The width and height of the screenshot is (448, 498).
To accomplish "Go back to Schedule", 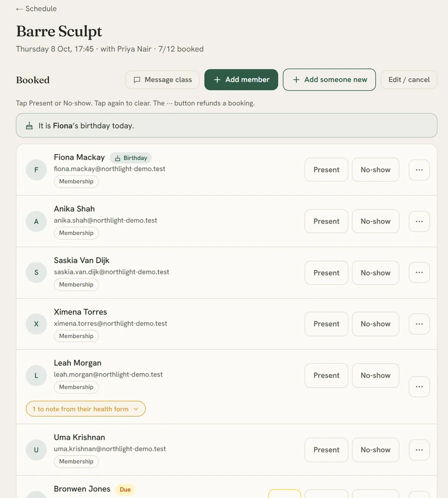I will click(x=36, y=8).
